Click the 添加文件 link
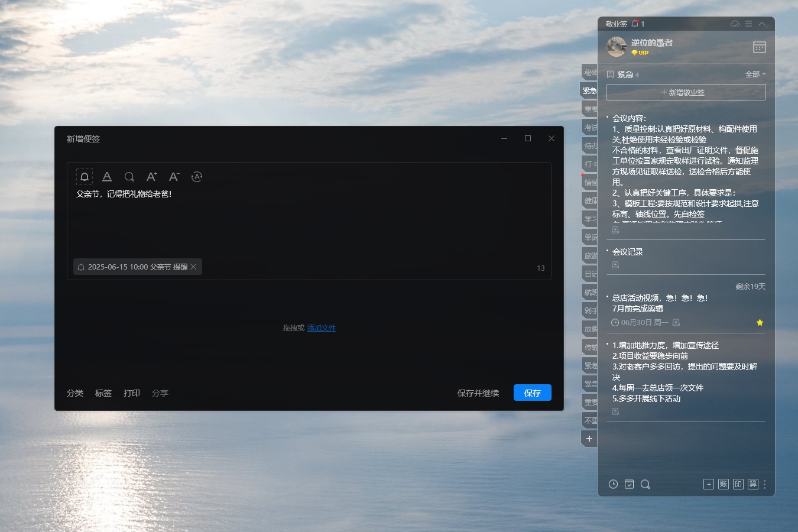The width and height of the screenshot is (798, 532). tap(321, 328)
